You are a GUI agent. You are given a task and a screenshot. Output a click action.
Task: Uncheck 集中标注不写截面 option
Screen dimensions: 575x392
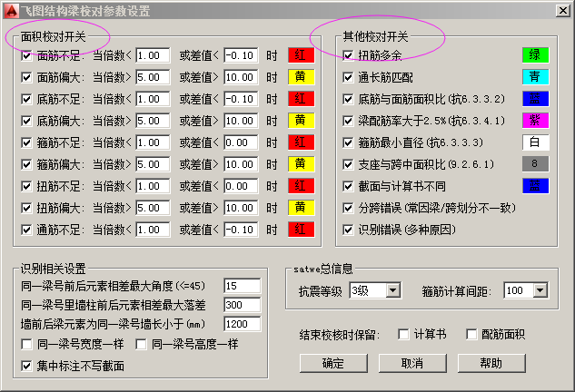(26, 366)
